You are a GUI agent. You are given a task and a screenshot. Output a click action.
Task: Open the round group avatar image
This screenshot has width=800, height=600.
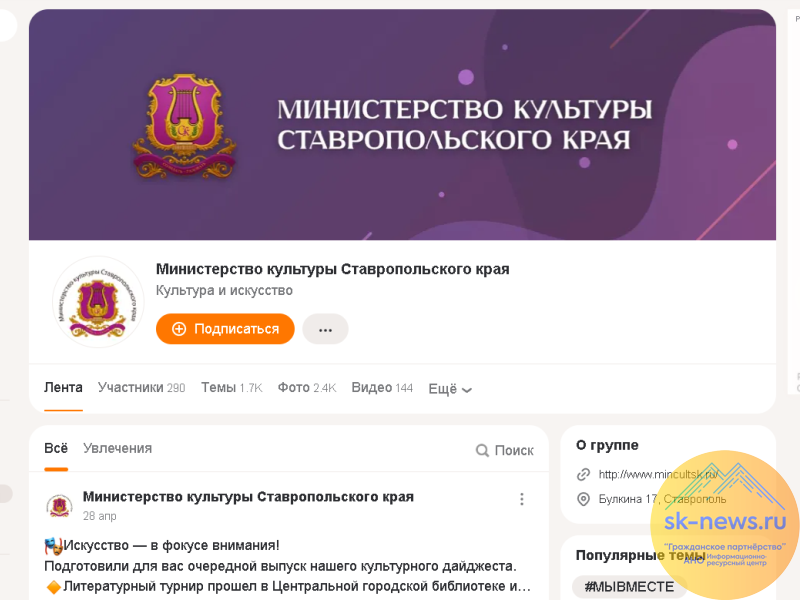(98, 303)
